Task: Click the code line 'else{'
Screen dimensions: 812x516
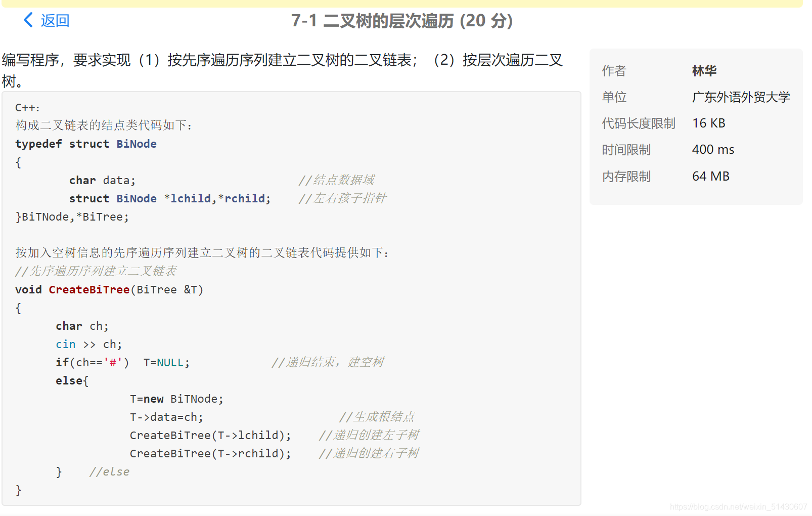Action: tap(72, 381)
